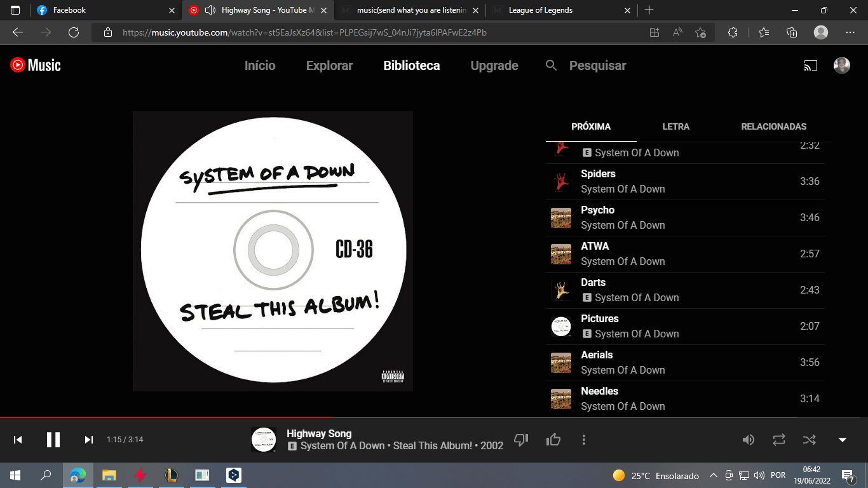Open the three-dot more actions menu
The width and height of the screenshot is (868, 488).
pos(584,440)
